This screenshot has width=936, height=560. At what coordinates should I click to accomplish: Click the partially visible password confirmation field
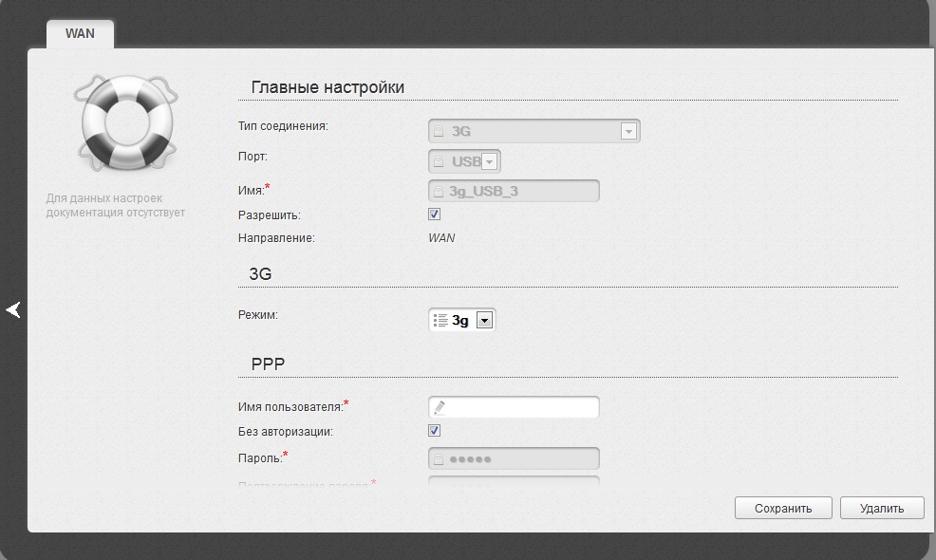(x=514, y=481)
